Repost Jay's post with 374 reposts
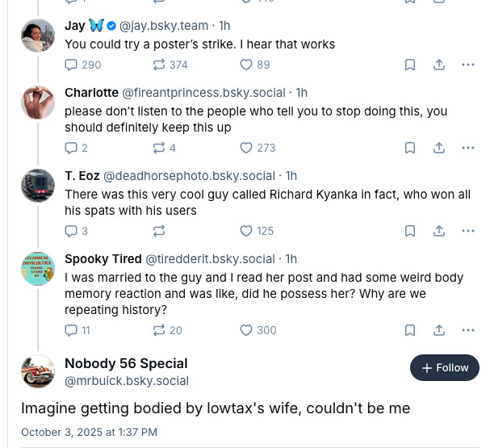 tap(159, 65)
